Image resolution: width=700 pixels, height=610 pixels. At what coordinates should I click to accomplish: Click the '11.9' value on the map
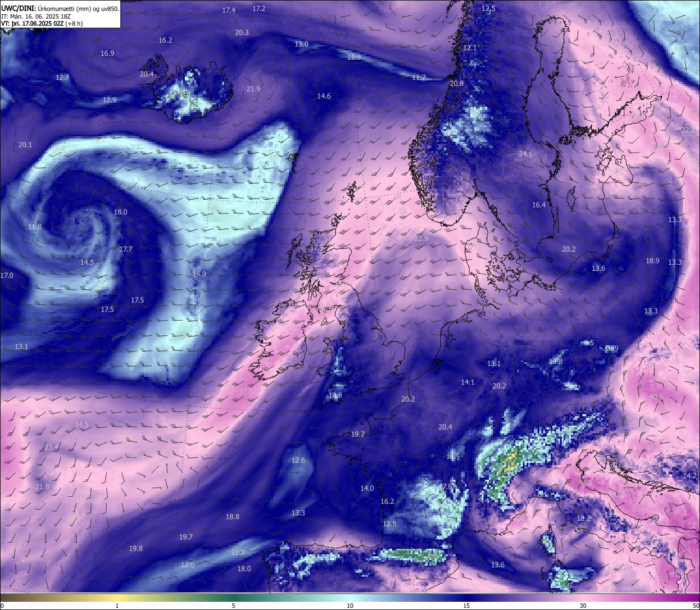354,57
